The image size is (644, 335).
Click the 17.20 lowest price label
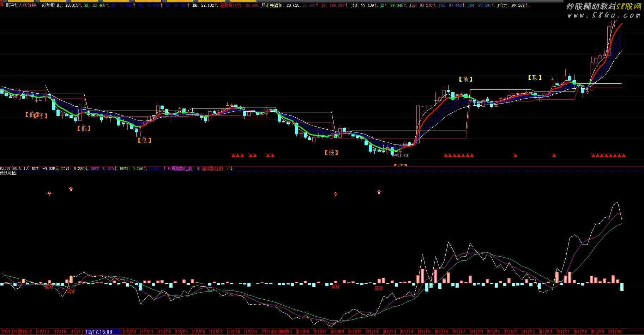(x=402, y=155)
